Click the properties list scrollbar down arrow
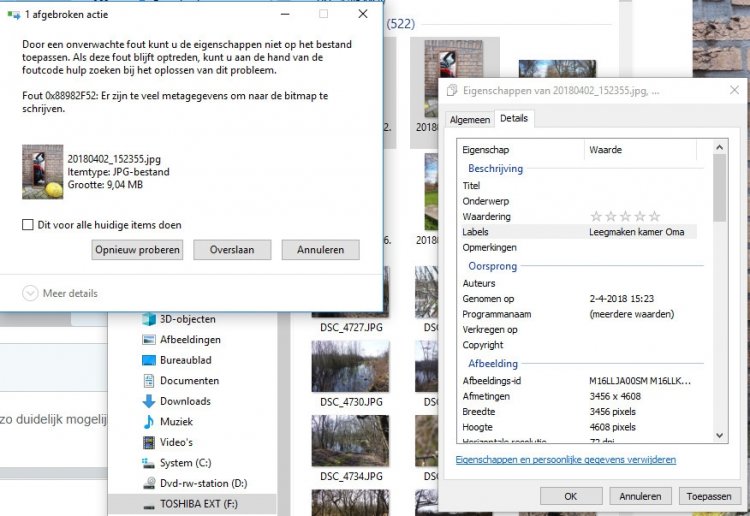 [719, 436]
